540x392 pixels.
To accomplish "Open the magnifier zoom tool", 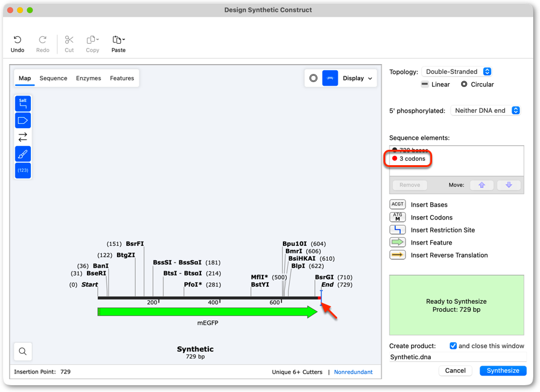I will pos(23,351).
